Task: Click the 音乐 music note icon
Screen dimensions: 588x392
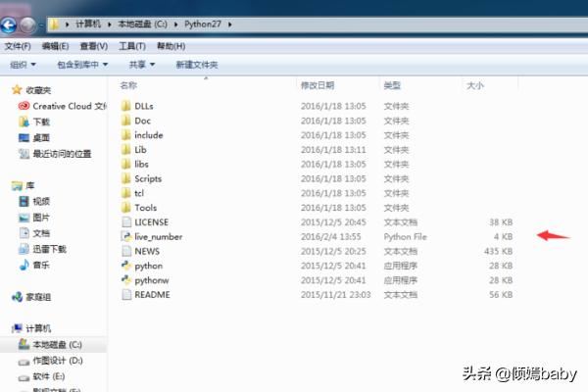Action: pos(24,265)
